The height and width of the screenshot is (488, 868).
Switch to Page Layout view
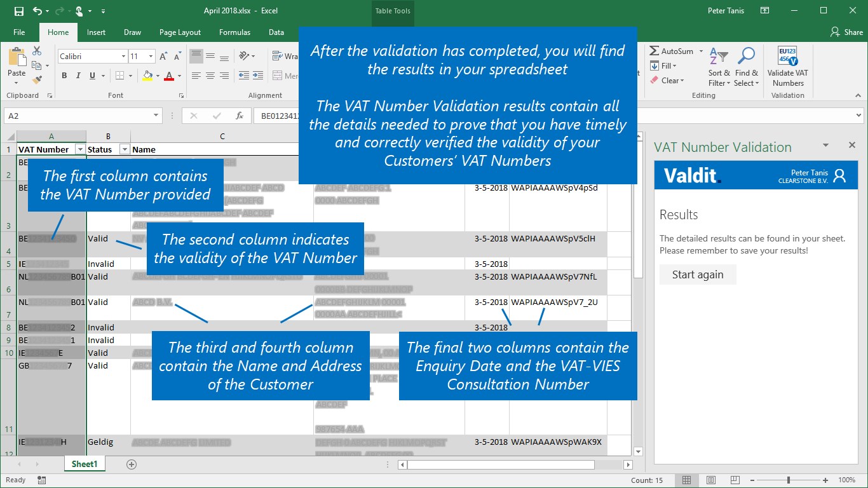711,480
